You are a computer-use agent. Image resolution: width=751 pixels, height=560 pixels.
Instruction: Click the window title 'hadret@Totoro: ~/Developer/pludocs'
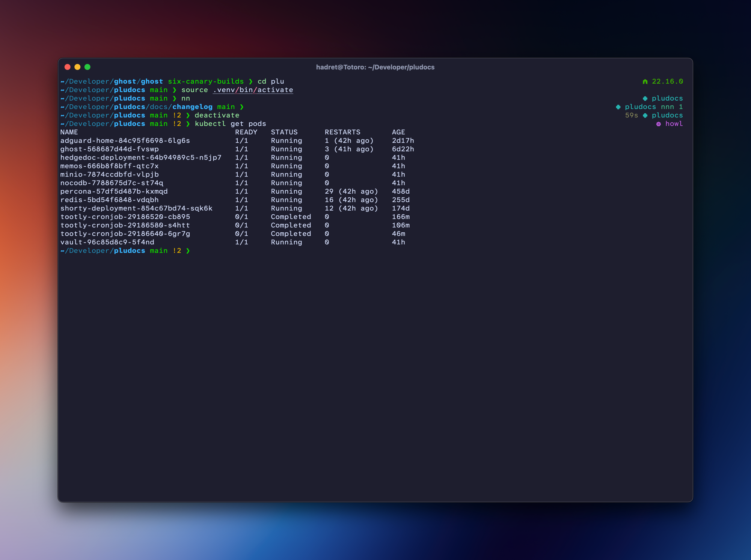coord(375,67)
